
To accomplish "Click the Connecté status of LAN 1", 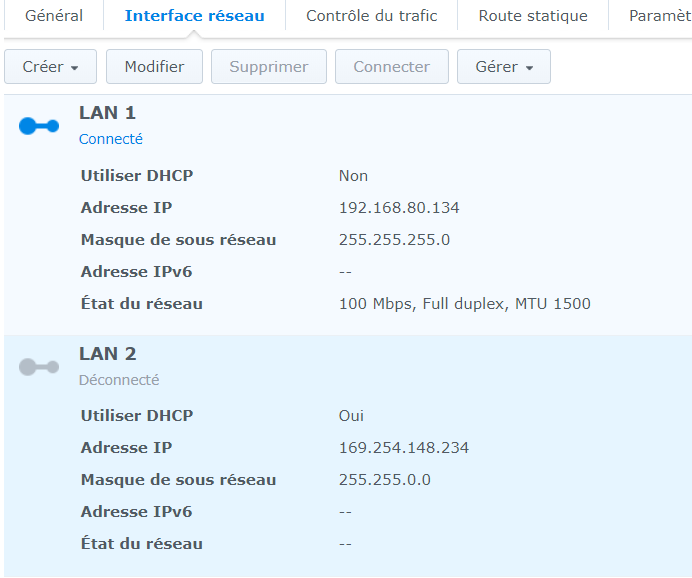I will pyautogui.click(x=111, y=139).
